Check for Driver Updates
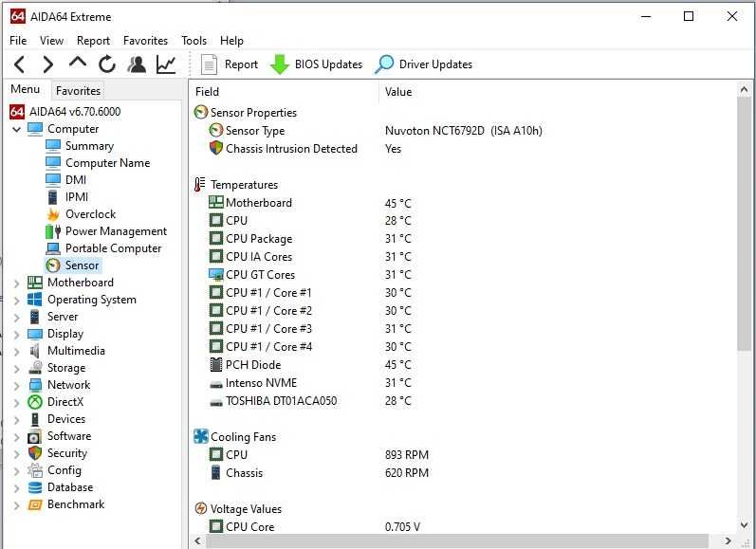The width and height of the screenshot is (756, 549). 424,64
